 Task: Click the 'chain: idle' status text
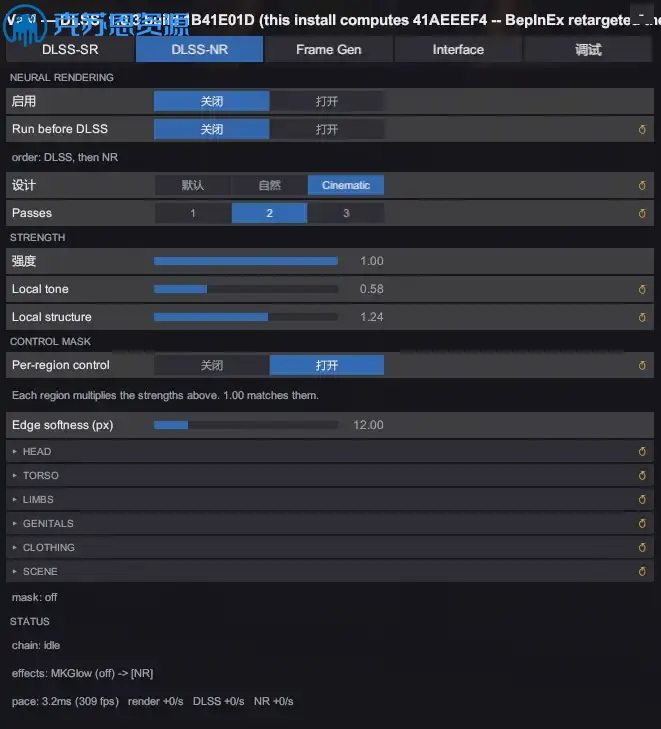36,645
